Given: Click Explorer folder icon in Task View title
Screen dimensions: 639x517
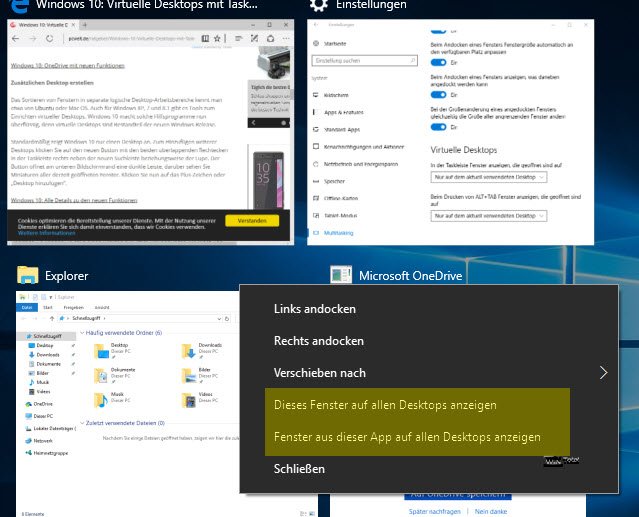Looking at the screenshot, I should pos(28,275).
